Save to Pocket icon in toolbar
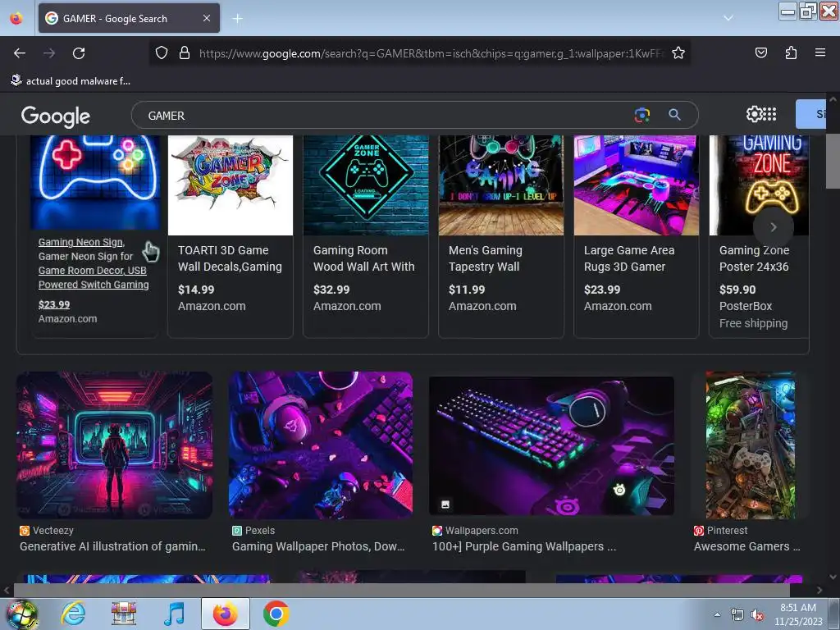Viewport: 840px width, 630px height. (760, 53)
